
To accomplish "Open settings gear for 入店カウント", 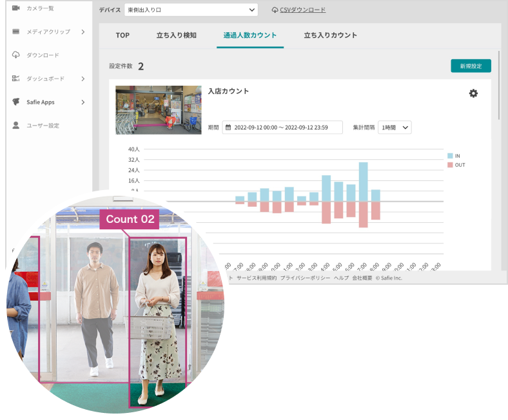I will click(x=473, y=93).
